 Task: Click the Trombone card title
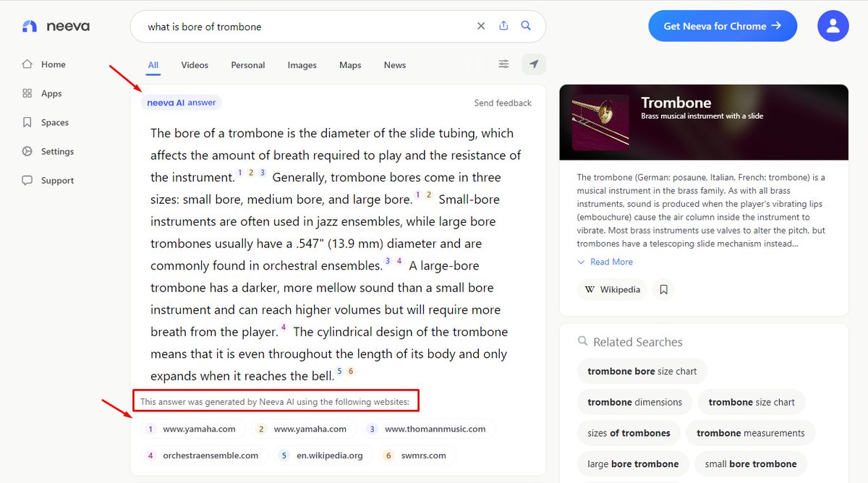676,103
